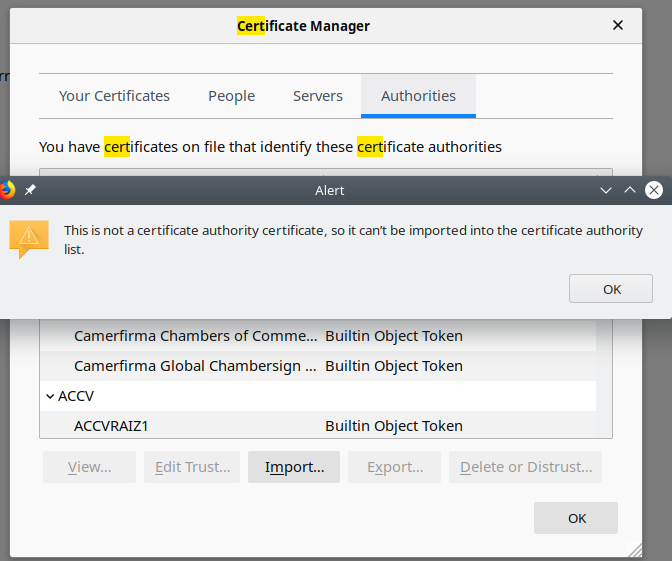Click Builtin Object Token beside ACCVRAIZ1
Screen dimensions: 672x561
click(394, 426)
